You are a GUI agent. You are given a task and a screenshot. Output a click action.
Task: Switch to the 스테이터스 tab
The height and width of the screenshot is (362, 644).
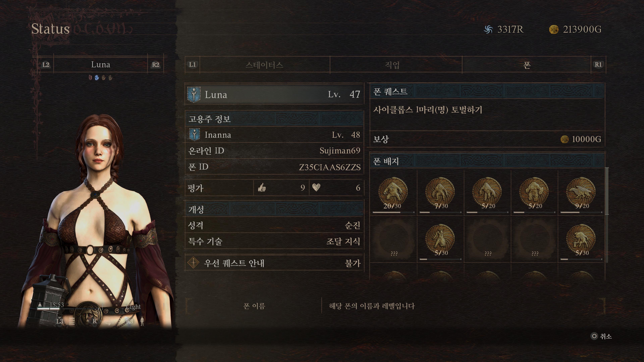coord(264,65)
